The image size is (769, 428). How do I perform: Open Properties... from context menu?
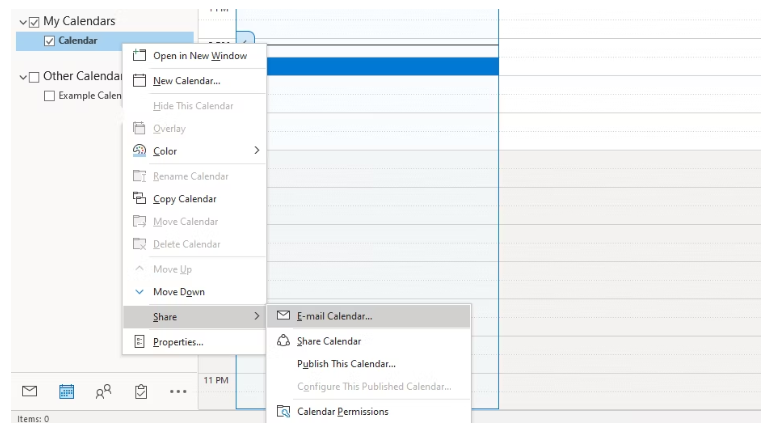[x=194, y=342]
